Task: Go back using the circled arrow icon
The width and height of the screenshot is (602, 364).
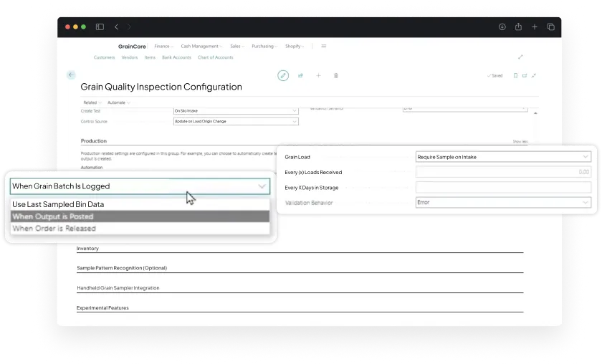Action: [71, 75]
